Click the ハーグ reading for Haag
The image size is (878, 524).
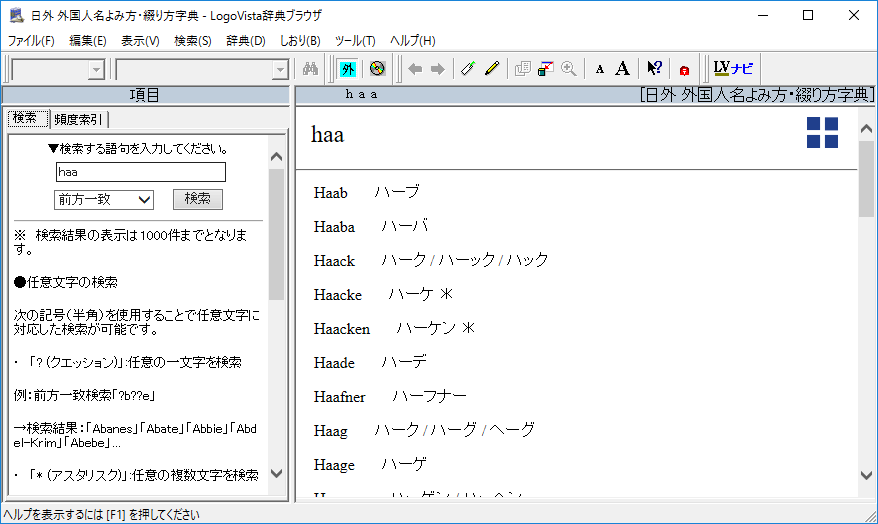coord(454,430)
